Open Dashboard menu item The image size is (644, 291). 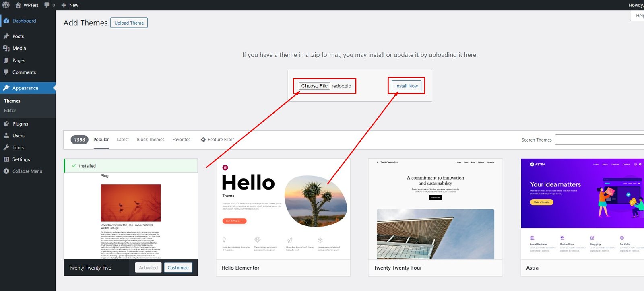(x=28, y=21)
